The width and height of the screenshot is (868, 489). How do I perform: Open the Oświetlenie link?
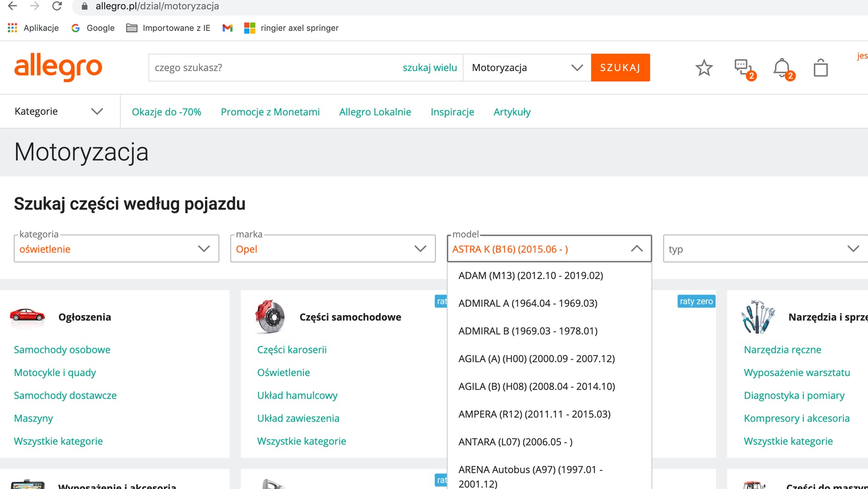(283, 373)
